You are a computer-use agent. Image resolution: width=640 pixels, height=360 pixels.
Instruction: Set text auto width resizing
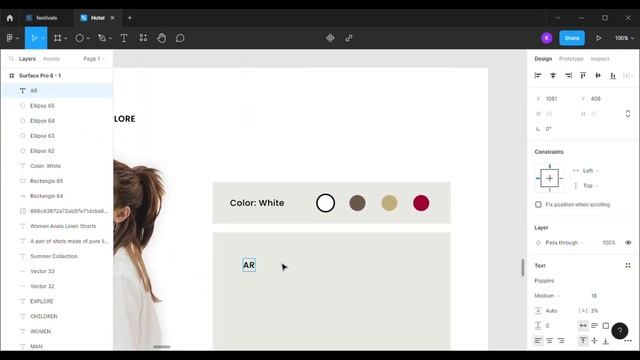[x=583, y=325]
